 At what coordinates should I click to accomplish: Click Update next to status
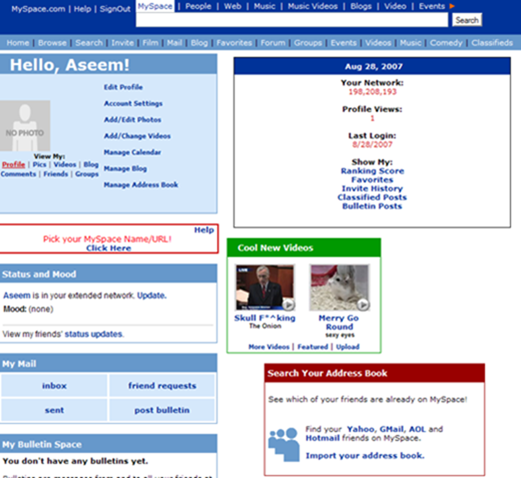[152, 295]
